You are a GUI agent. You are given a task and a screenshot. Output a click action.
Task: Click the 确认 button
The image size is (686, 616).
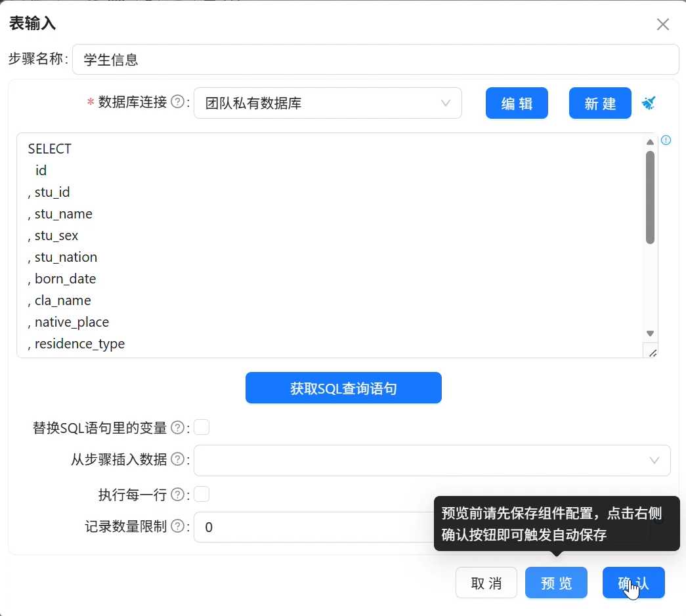click(633, 583)
